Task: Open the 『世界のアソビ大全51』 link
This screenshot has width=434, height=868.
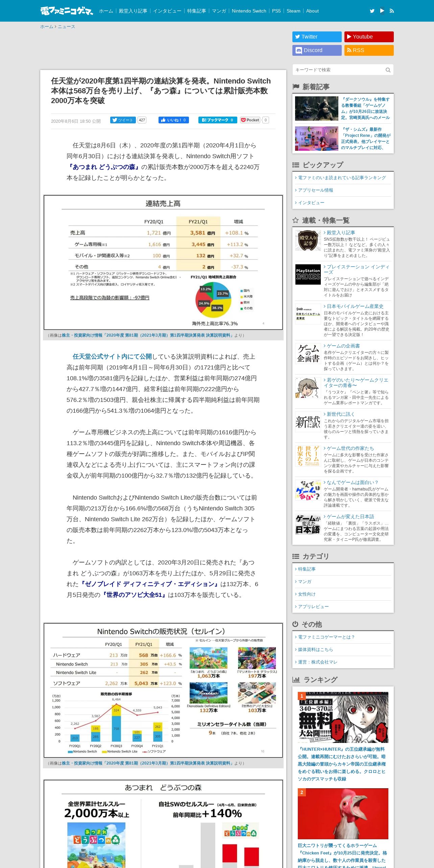Action: pyautogui.click(x=134, y=595)
